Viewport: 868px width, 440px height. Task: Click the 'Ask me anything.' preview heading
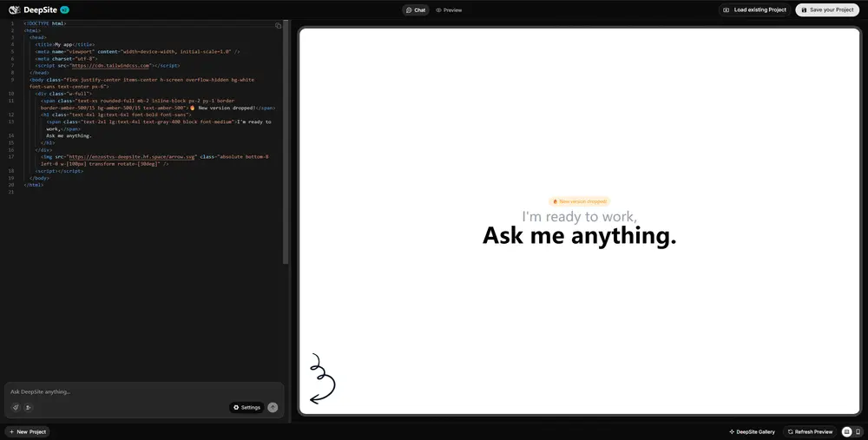tap(579, 235)
